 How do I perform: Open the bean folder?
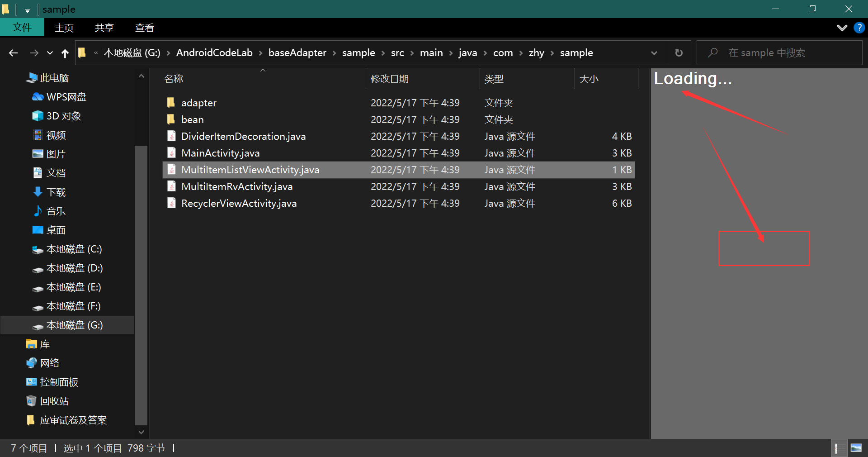coord(193,119)
